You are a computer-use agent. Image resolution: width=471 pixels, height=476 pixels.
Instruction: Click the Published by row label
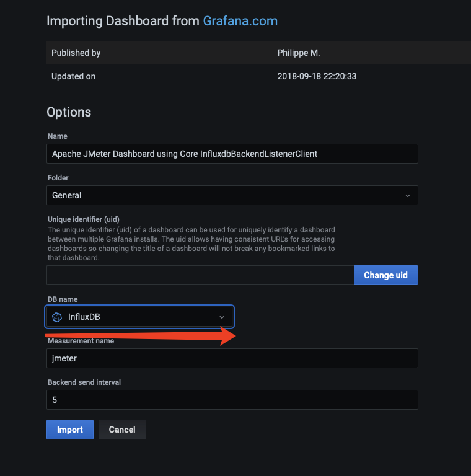coord(76,53)
